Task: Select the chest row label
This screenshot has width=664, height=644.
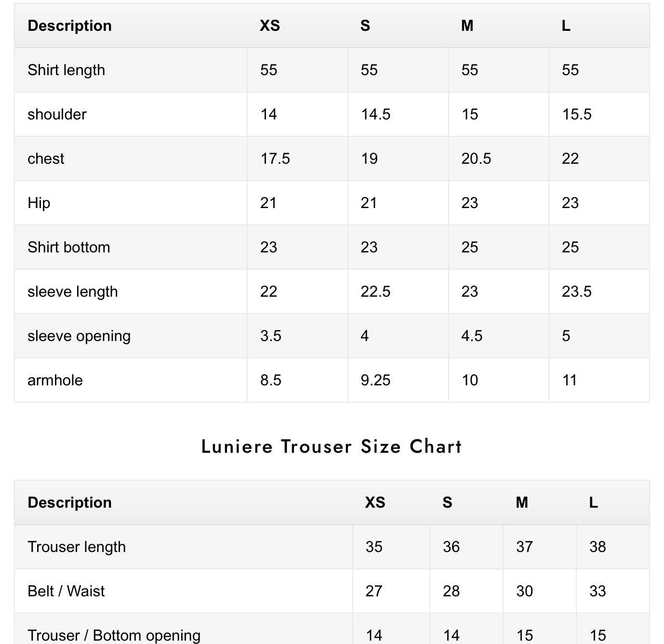Action: (x=46, y=158)
